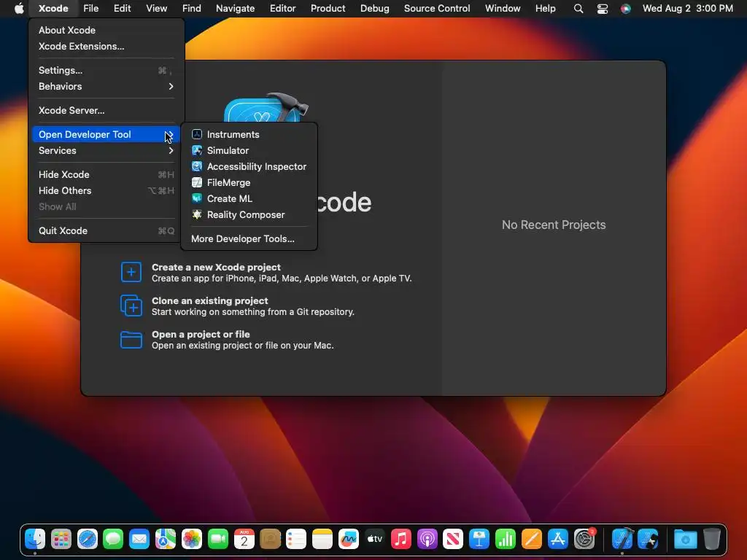Expand the Services submenu
The image size is (747, 560).
point(106,150)
